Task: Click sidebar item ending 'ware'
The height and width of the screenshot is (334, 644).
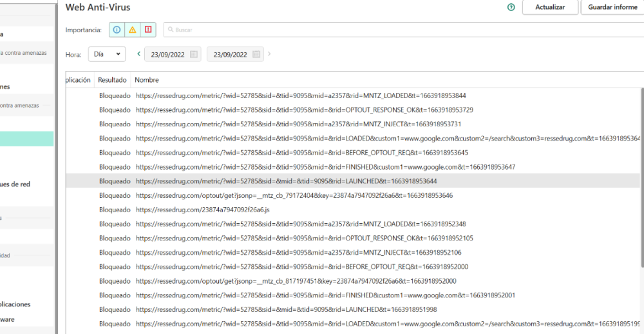Action: [7, 319]
